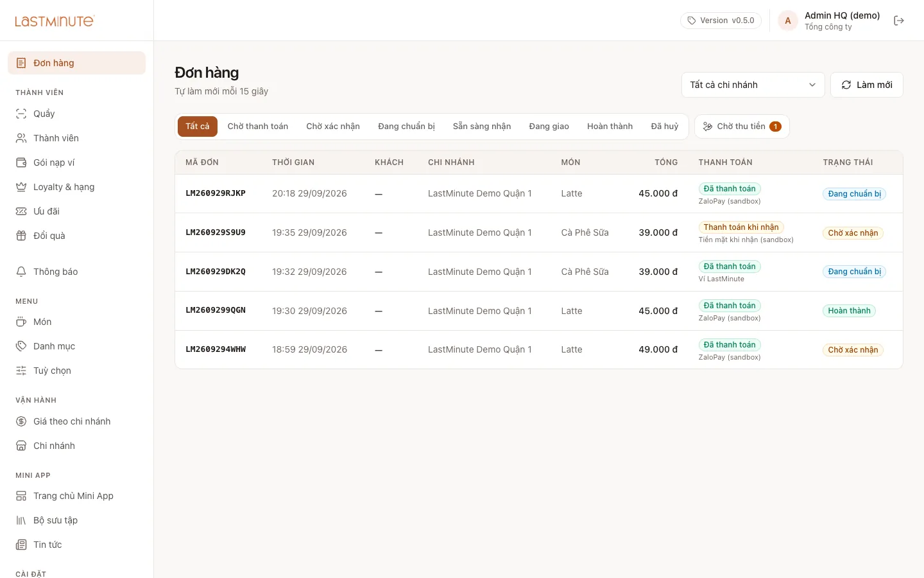Viewport: 924px width, 578px height.
Task: Click the Món cup icon
Action: (21, 322)
